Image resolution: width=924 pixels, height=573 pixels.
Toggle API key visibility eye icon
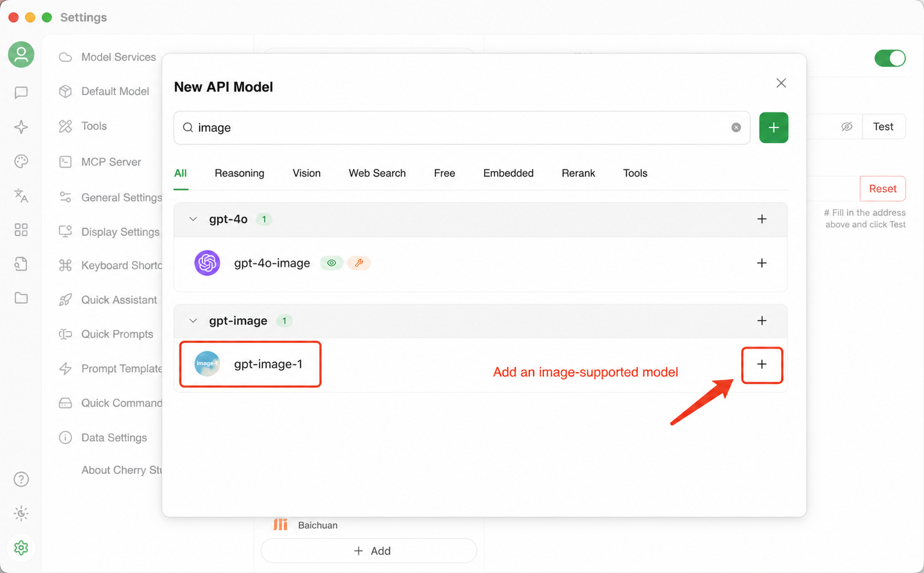click(x=847, y=126)
